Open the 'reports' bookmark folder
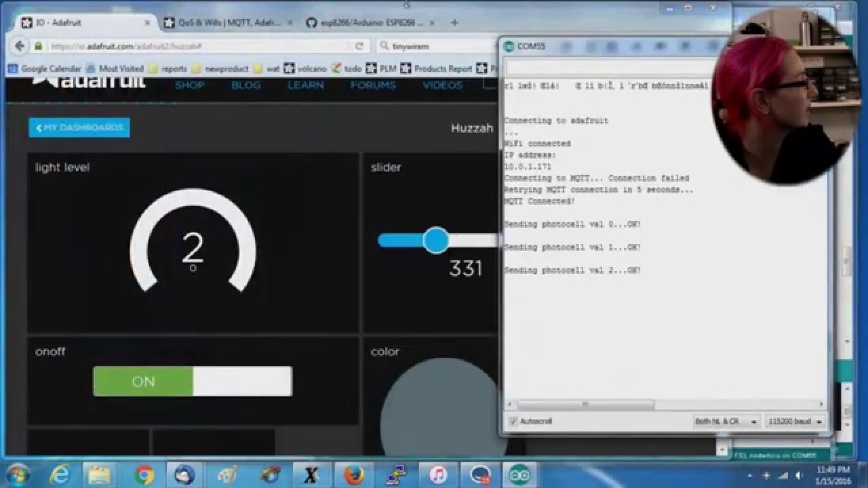The width and height of the screenshot is (868, 488). (x=167, y=68)
